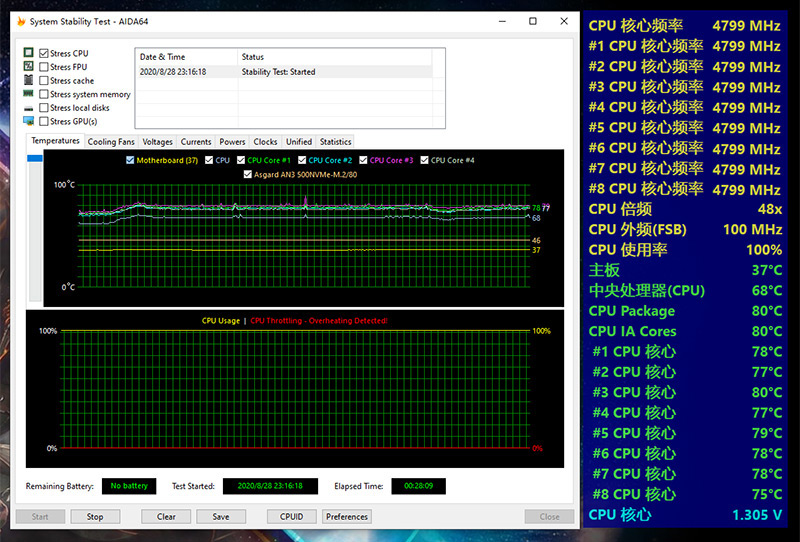
Task: Click the CPU 倍频 48x row in sensor panel
Action: point(685,209)
